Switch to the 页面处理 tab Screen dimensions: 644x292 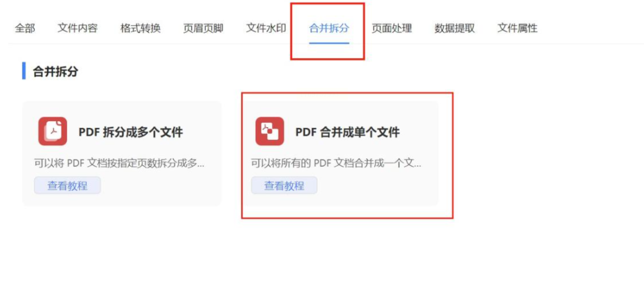pyautogui.click(x=392, y=28)
